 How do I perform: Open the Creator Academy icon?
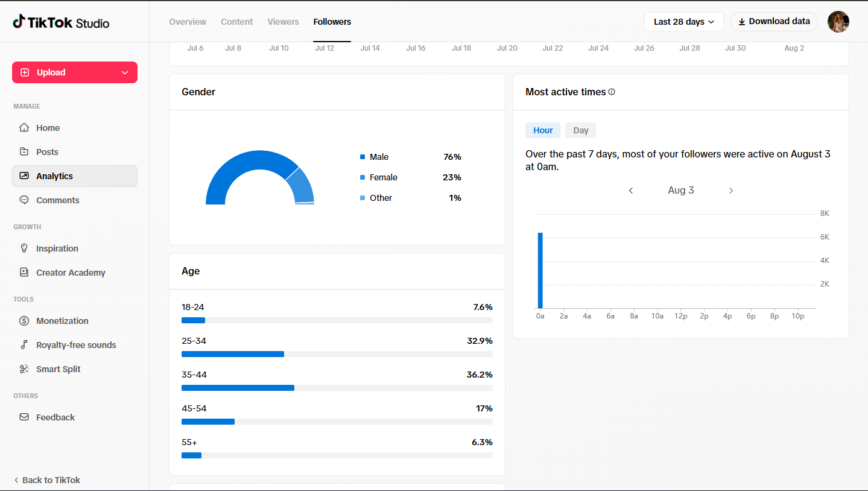tap(24, 273)
